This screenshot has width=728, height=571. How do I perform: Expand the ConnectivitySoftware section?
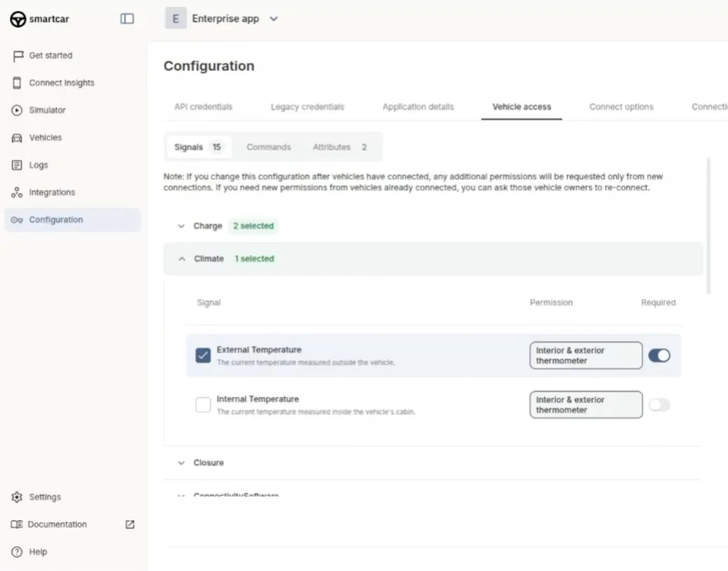(236, 495)
